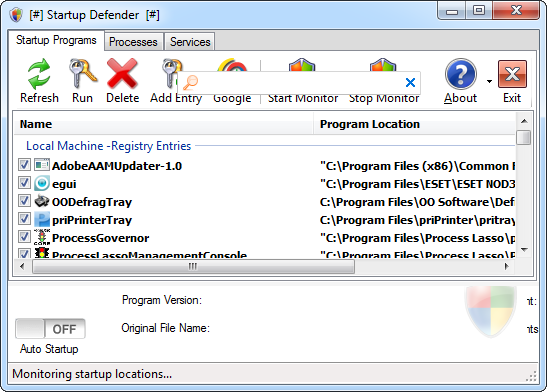
Task: Click the Process Lasso location for ProcessGovernor
Action: click(417, 238)
